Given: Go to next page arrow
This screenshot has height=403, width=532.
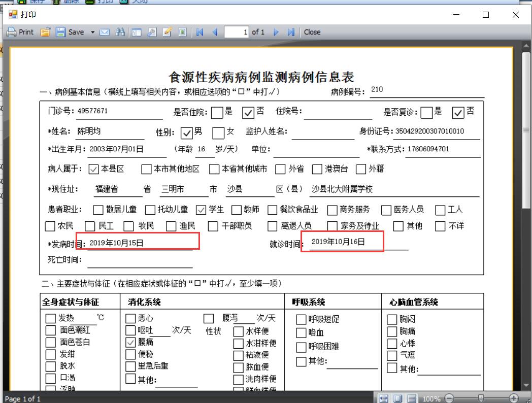Looking at the screenshot, I should 276,32.
